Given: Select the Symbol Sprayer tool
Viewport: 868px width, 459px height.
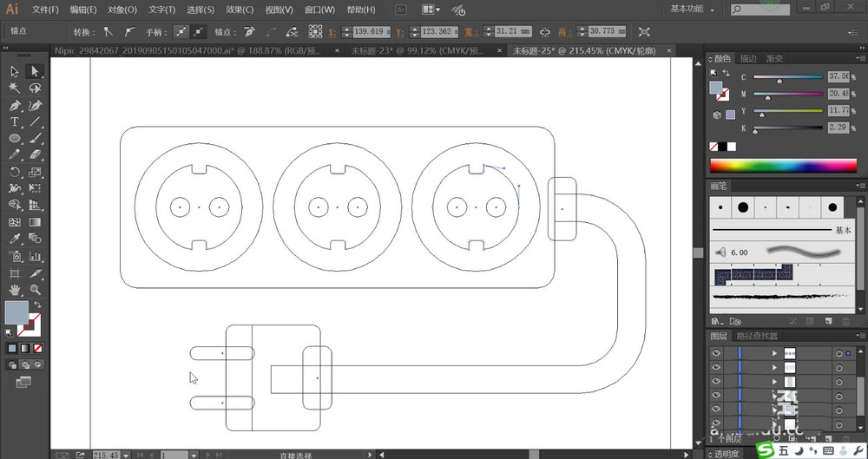Looking at the screenshot, I should coord(15,256).
